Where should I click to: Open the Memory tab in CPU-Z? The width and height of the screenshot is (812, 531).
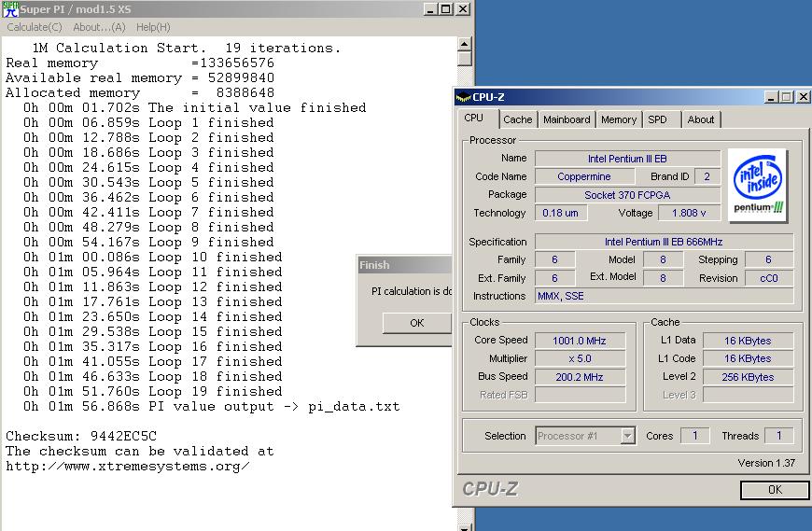point(618,119)
